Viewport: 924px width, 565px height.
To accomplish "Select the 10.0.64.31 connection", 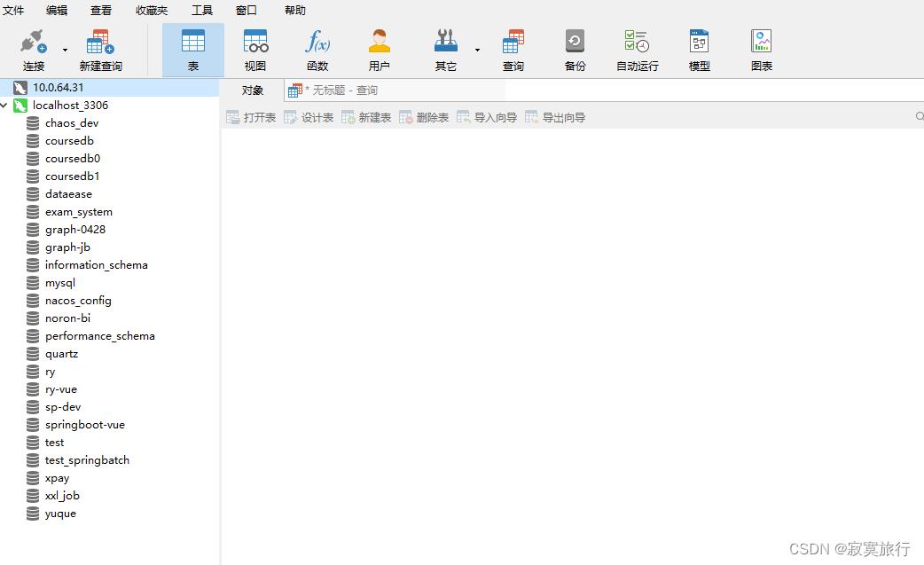I will [x=58, y=88].
